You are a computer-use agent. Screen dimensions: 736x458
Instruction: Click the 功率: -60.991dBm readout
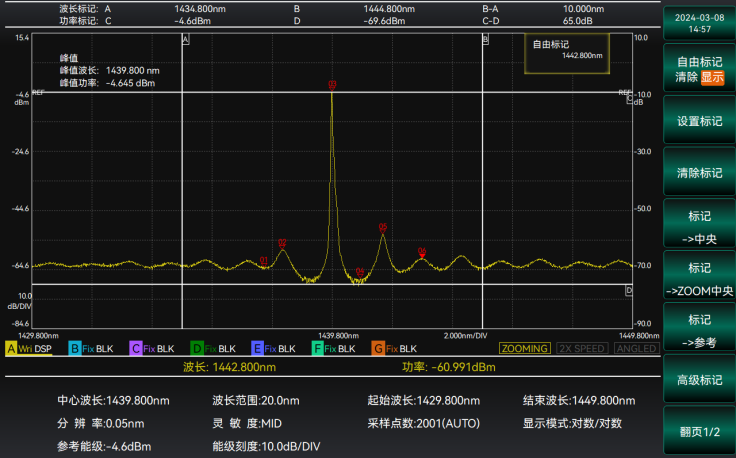pos(449,367)
